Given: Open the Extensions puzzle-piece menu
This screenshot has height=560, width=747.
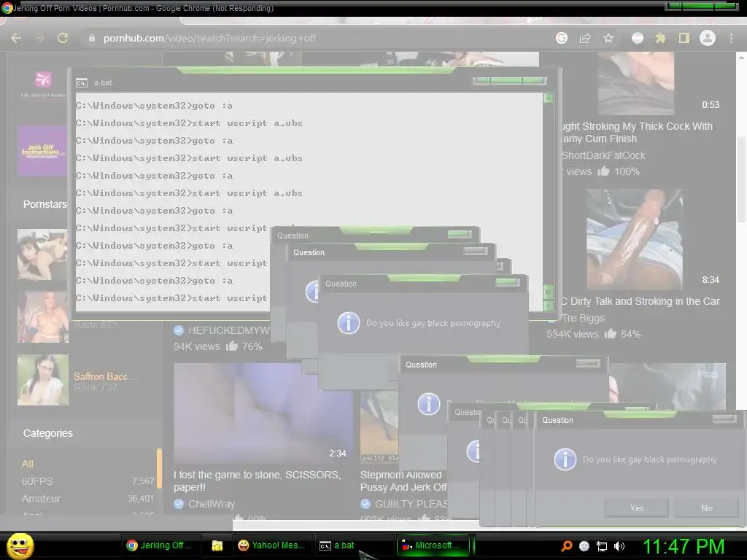Looking at the screenshot, I should click(x=660, y=38).
